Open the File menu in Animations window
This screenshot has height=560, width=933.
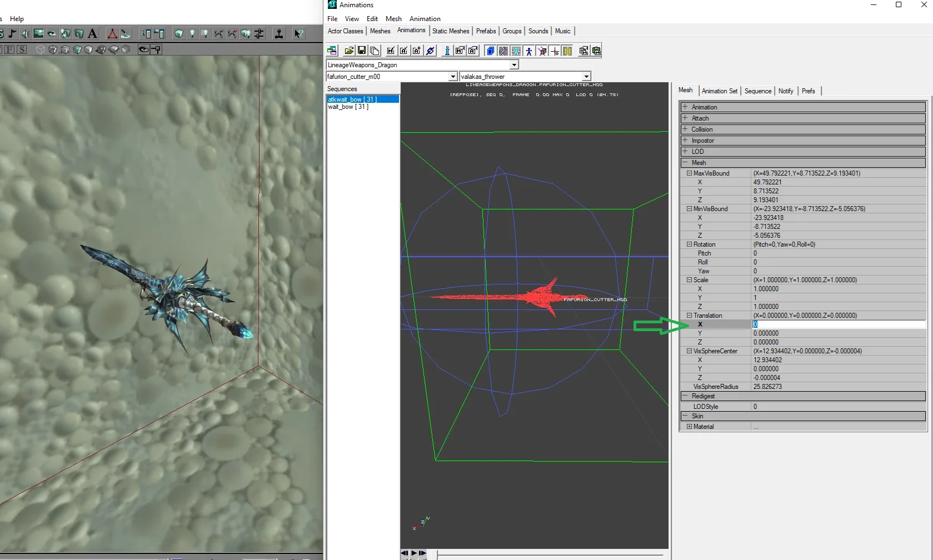click(x=332, y=19)
